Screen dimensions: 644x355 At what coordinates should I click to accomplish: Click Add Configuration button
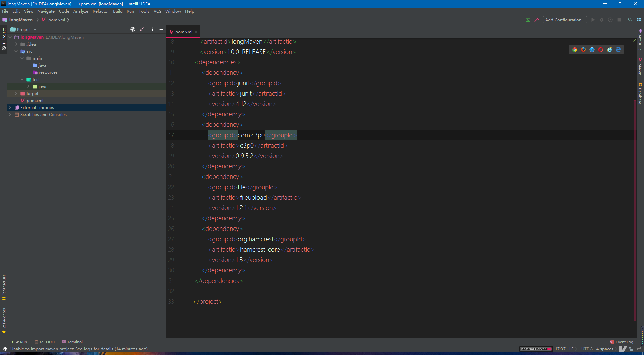pos(565,20)
